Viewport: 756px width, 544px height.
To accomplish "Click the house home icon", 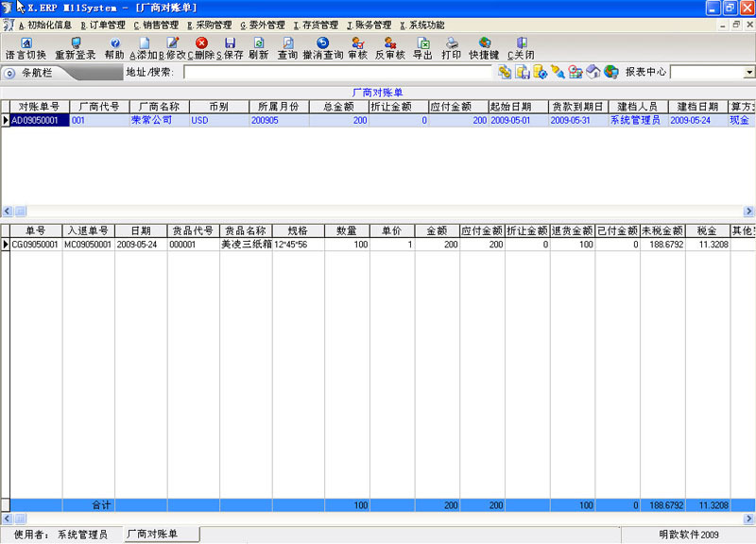I will [593, 72].
